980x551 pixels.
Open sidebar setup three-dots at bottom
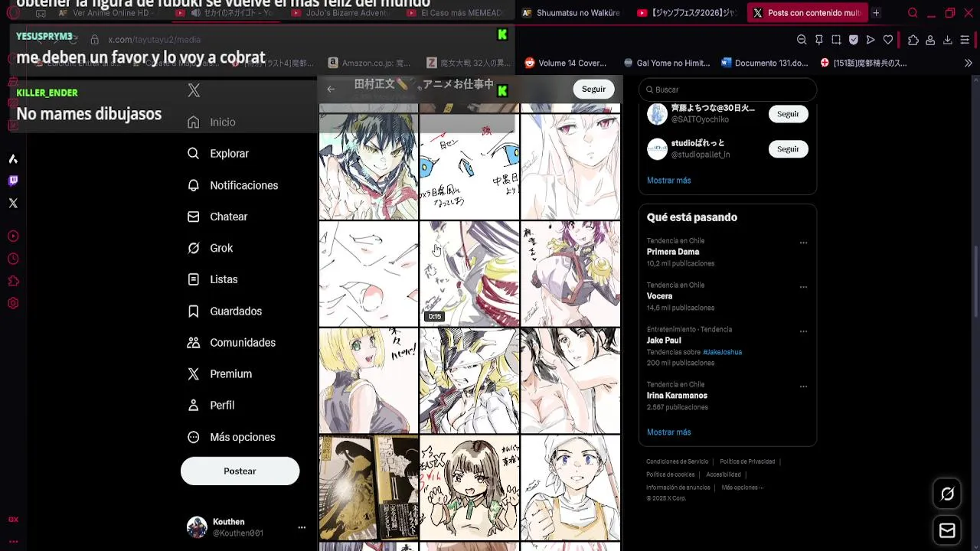[13, 541]
